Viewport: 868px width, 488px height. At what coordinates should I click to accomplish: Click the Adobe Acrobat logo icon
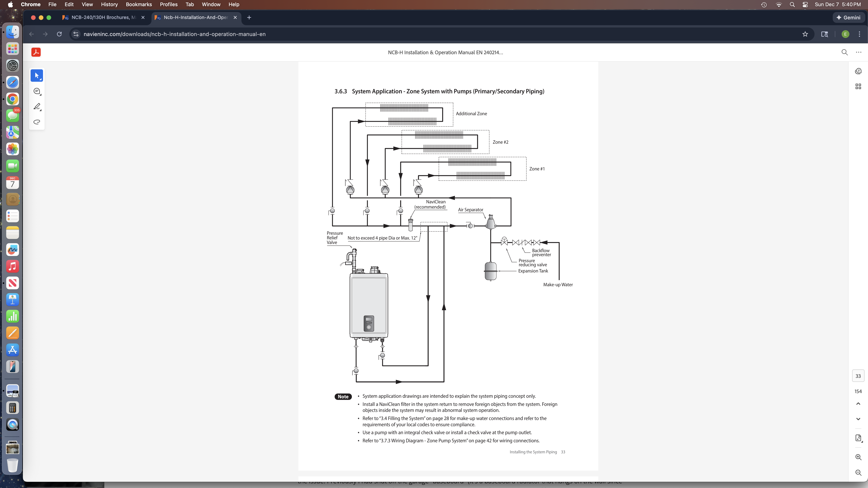pos(36,52)
